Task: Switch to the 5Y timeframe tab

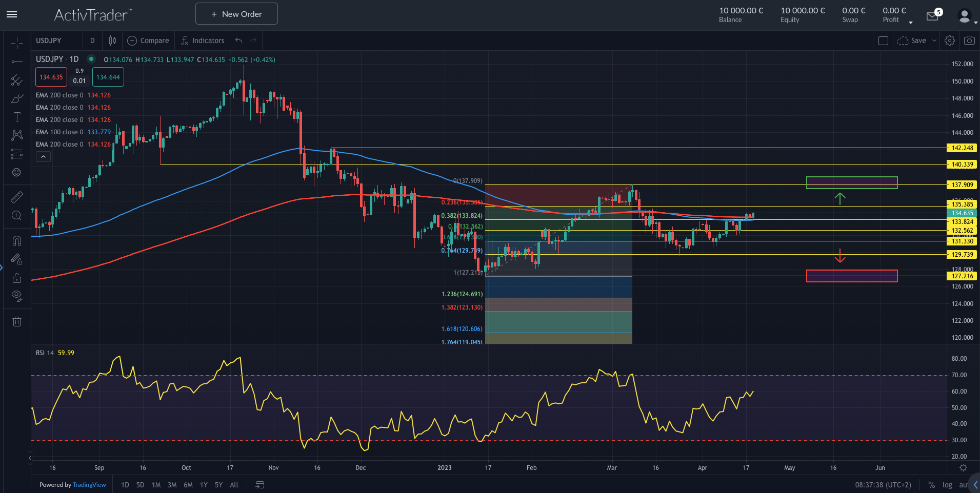Action: click(218, 485)
